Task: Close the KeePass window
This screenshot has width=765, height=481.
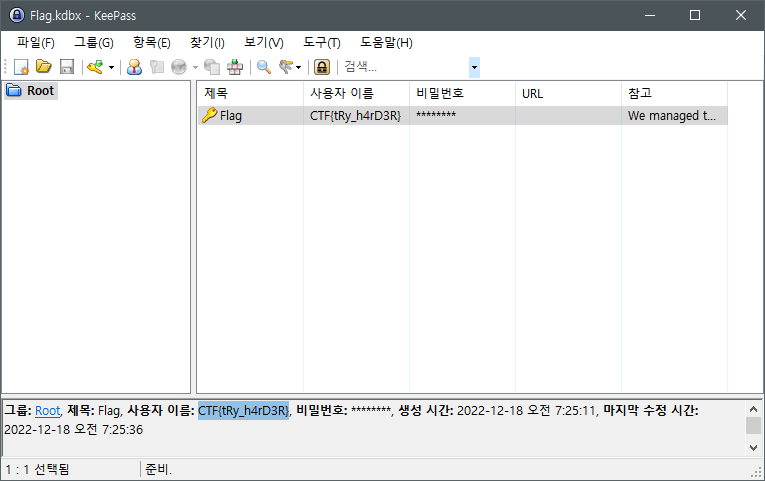Action: (x=741, y=15)
